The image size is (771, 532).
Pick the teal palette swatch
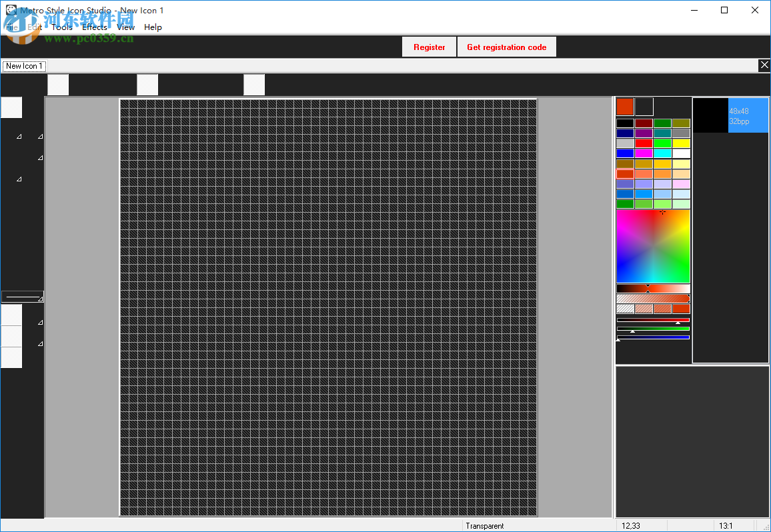662,133
